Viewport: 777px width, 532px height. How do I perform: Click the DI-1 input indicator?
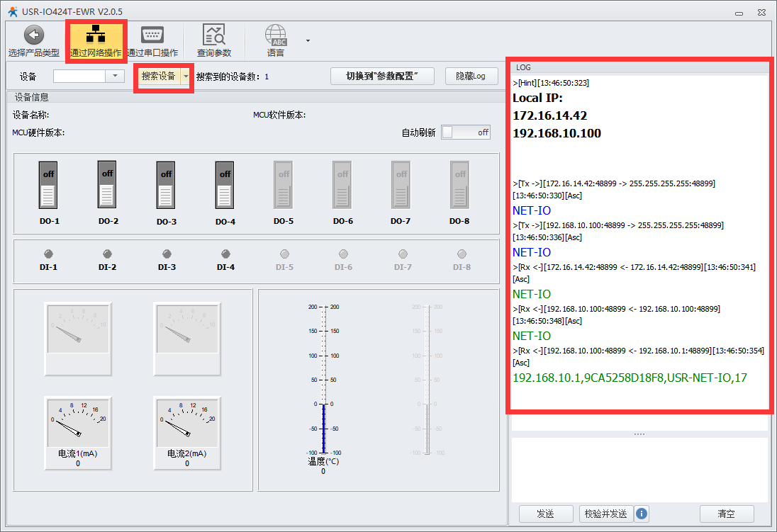click(48, 254)
